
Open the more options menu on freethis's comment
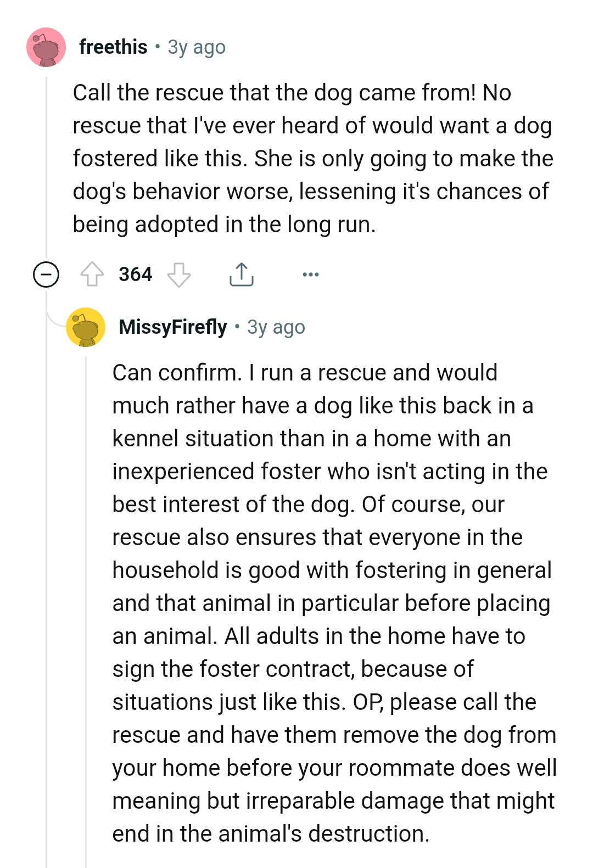(x=310, y=275)
